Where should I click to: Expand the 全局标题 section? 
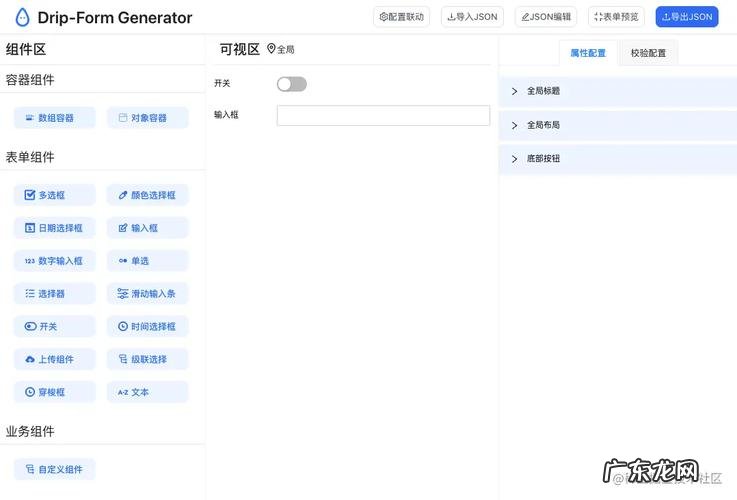617,91
